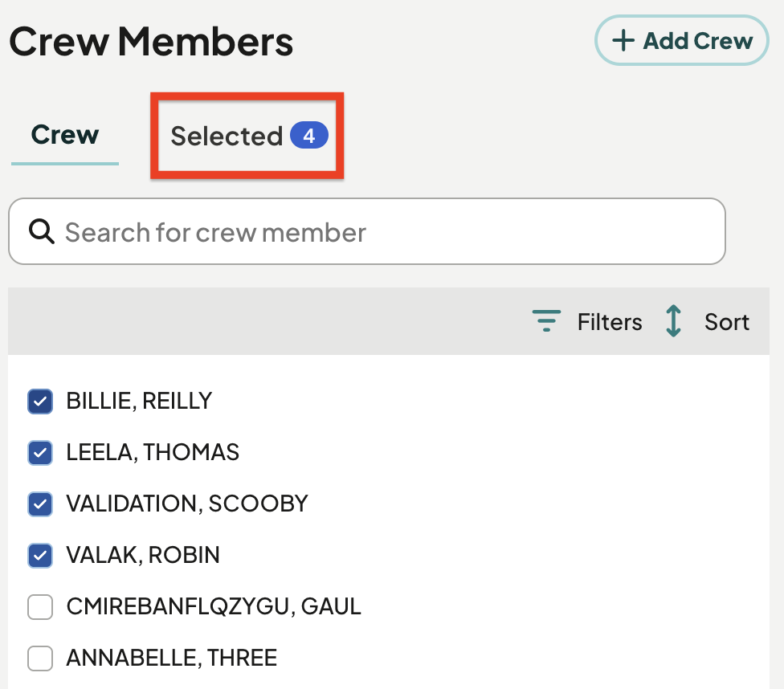784x689 pixels.
Task: Check the CMIREBANFLQZYGU, GAUL checkbox
Action: (40, 607)
